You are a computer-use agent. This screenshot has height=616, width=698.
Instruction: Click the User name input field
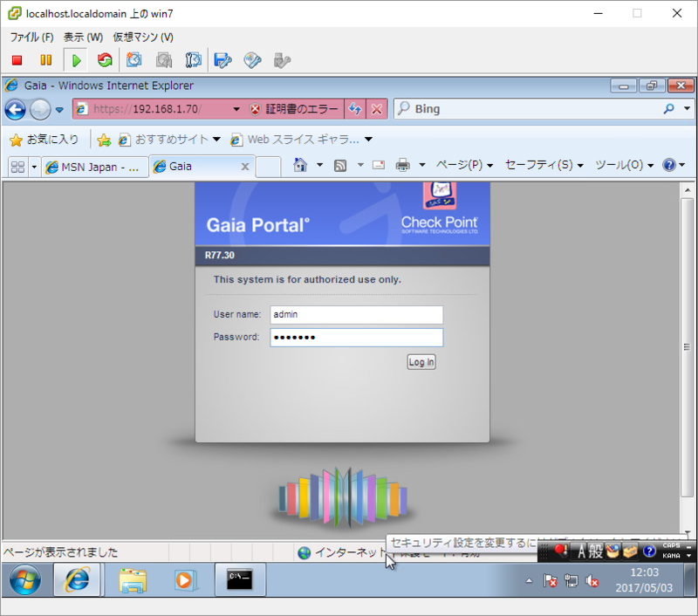tap(356, 315)
